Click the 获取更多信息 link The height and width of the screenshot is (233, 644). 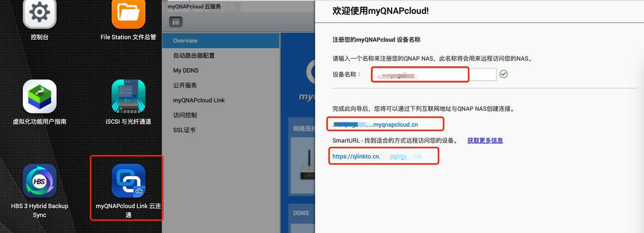(485, 140)
